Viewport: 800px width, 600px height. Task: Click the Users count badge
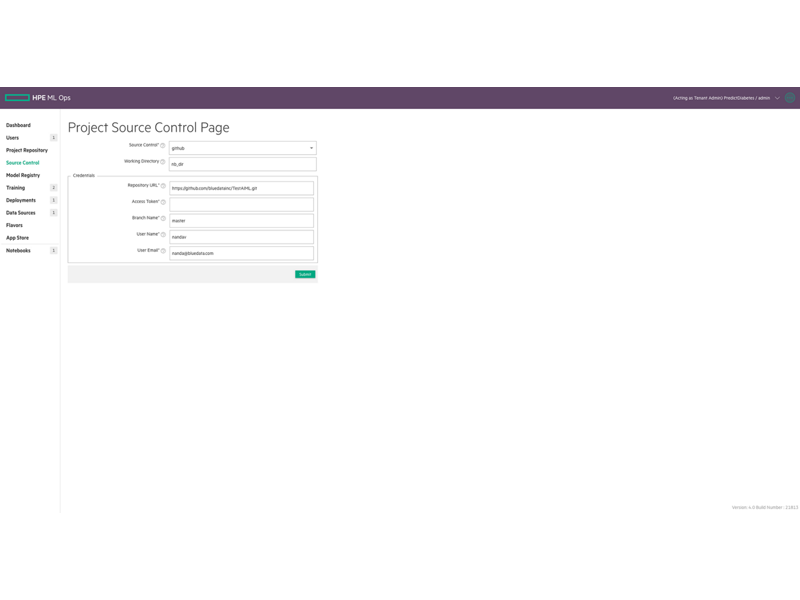click(54, 138)
